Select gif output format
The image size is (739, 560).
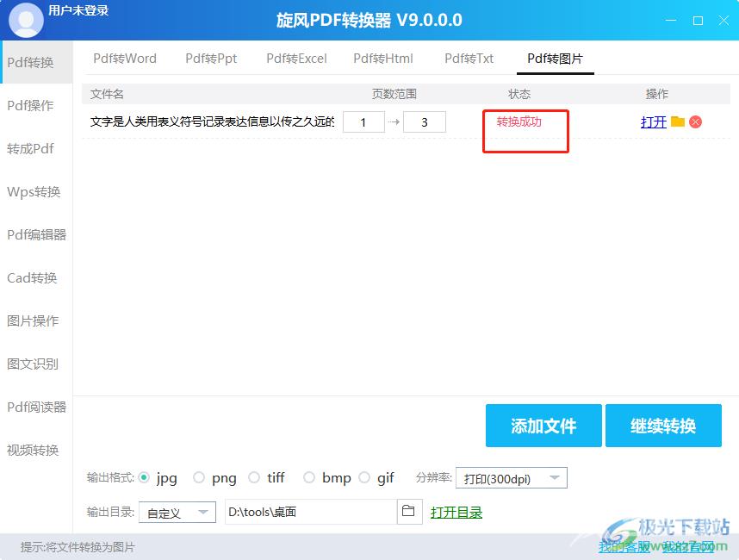[364, 477]
